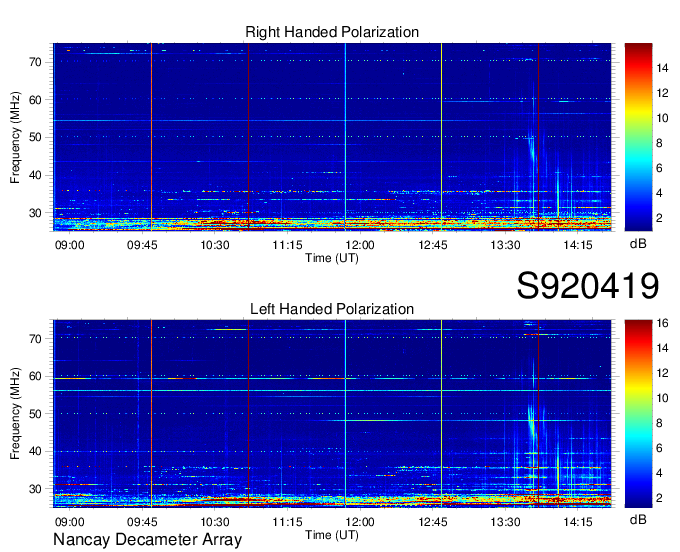Click the 12:00 time tick of Left Handed plot

tap(360, 522)
